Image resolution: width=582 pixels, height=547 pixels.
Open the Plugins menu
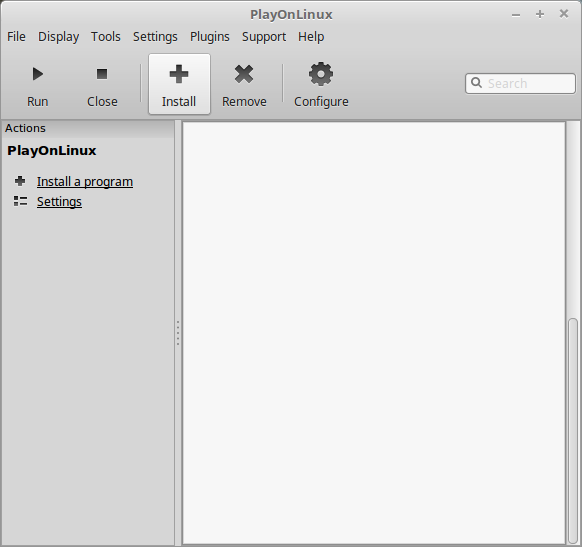coord(210,37)
